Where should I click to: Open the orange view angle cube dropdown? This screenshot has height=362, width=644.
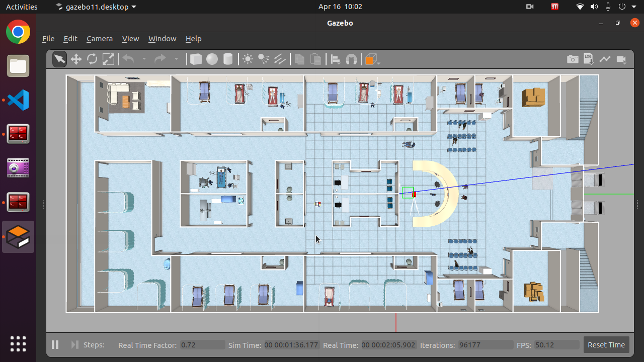coord(372,59)
